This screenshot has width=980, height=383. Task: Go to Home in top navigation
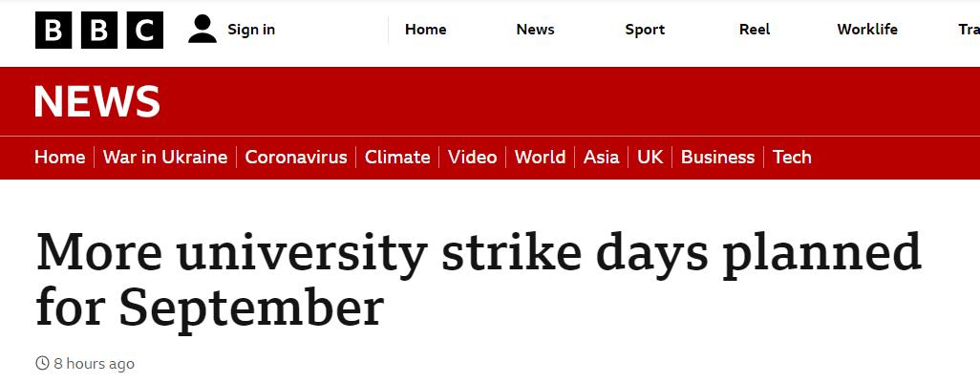[x=425, y=30]
